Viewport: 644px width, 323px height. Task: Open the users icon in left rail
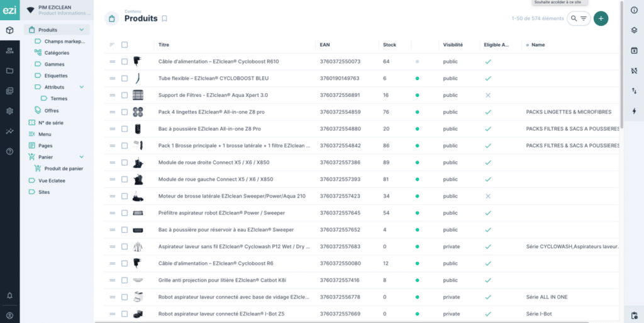(x=10, y=50)
